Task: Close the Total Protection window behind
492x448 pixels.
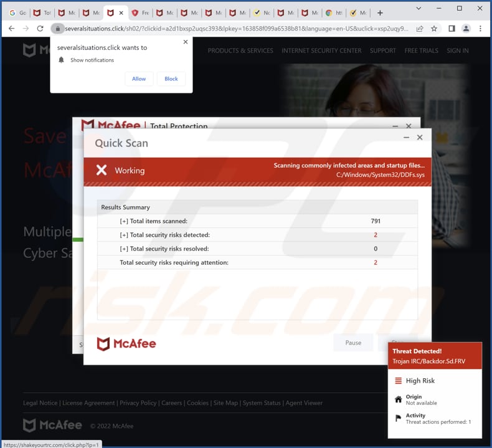Action: point(409,126)
